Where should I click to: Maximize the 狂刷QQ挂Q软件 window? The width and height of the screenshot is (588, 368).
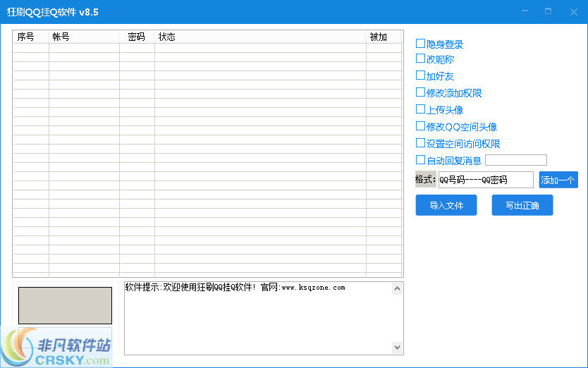[549, 11]
